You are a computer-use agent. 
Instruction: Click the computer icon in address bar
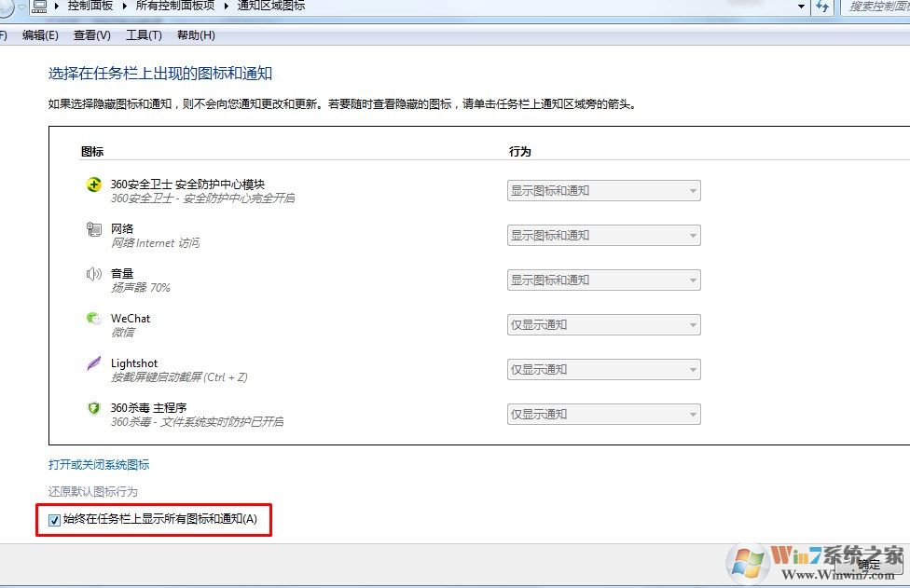39,7
